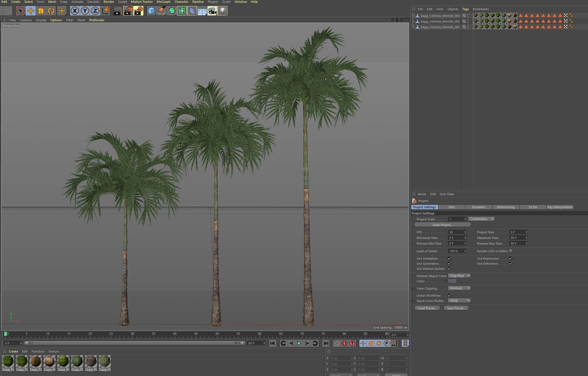Add a Floor environment object
The width and height of the screenshot is (588, 376).
pos(202,11)
